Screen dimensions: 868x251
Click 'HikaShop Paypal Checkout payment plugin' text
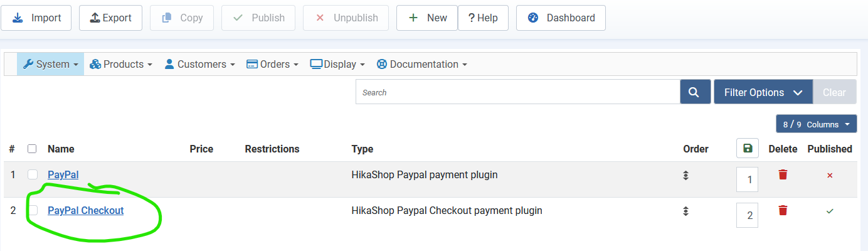pos(447,210)
